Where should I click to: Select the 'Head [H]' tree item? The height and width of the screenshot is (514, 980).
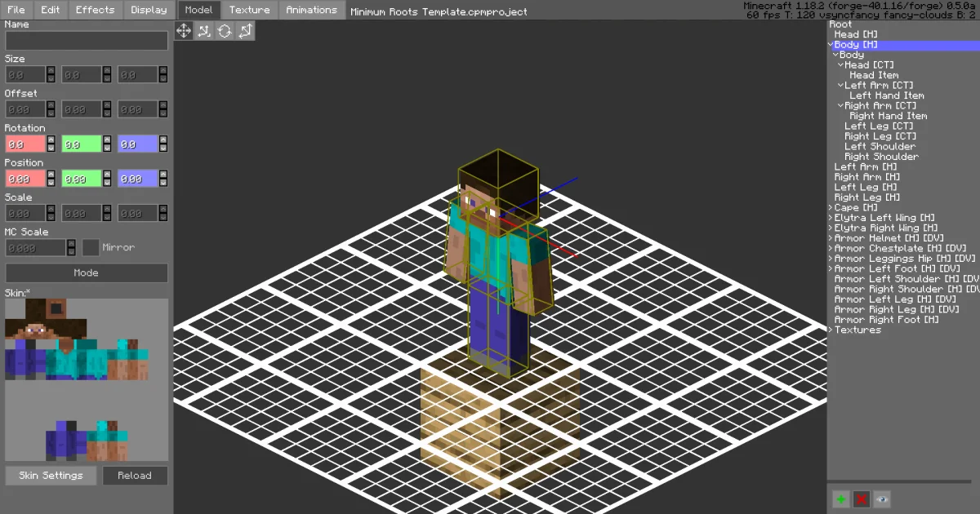coord(856,34)
